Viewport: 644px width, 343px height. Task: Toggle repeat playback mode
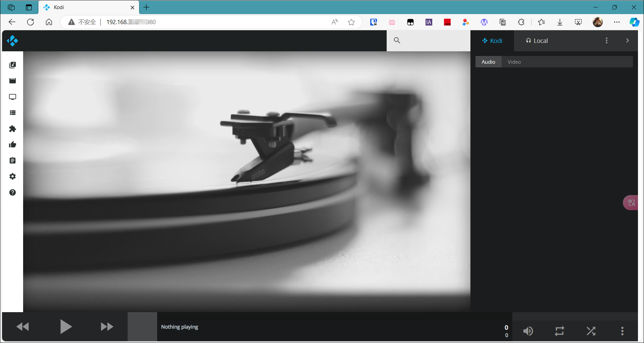pos(559,331)
